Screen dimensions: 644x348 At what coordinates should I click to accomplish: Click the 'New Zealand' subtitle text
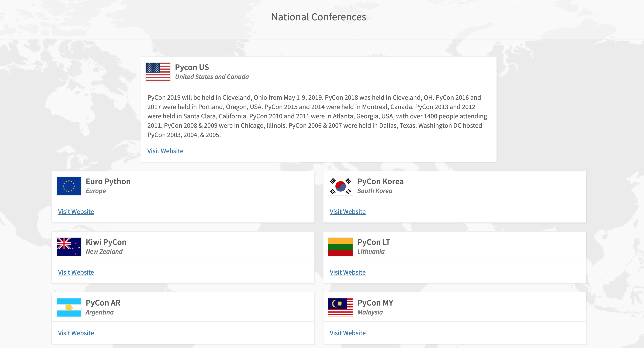point(104,252)
